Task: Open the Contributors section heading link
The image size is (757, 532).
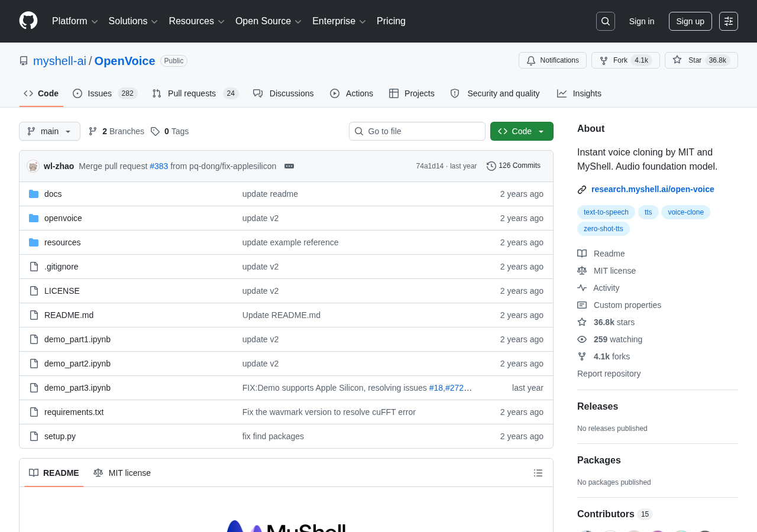Action: (615, 514)
